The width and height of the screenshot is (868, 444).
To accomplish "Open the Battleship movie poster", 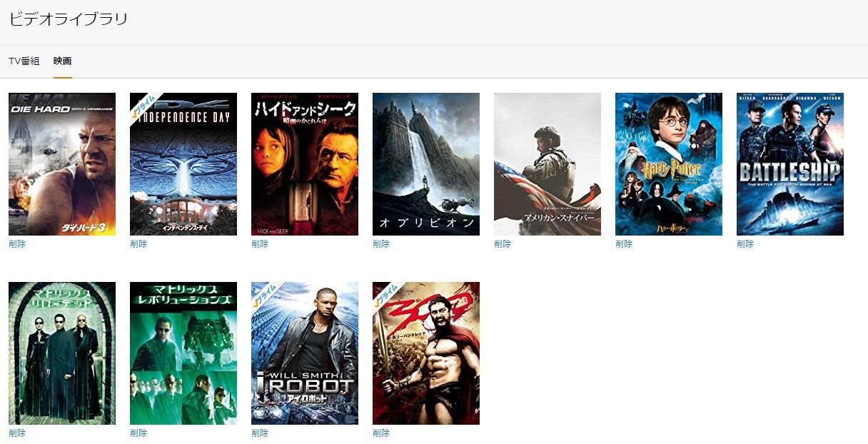I will (790, 164).
